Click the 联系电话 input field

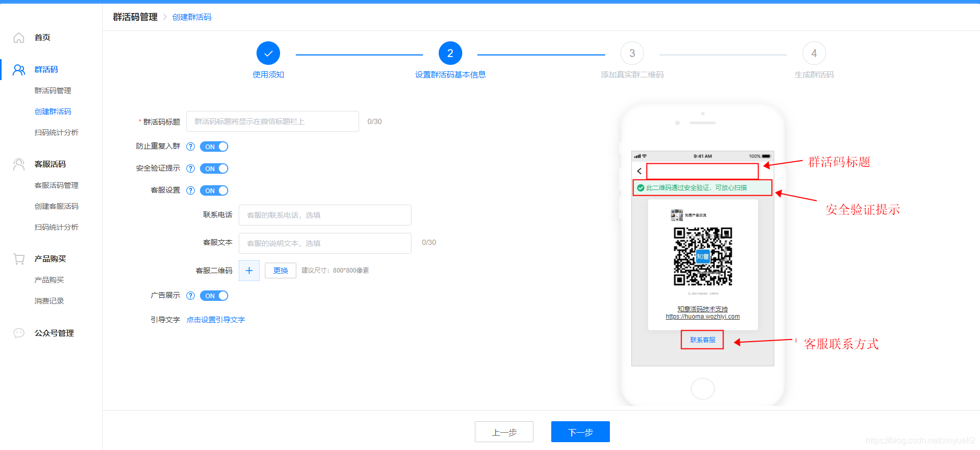pos(325,215)
